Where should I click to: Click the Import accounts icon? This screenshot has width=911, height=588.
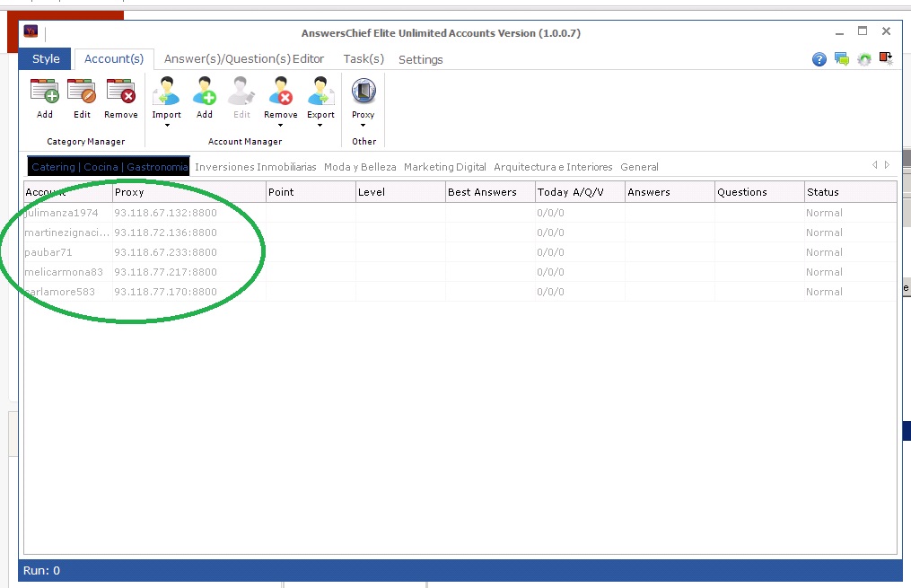click(166, 92)
